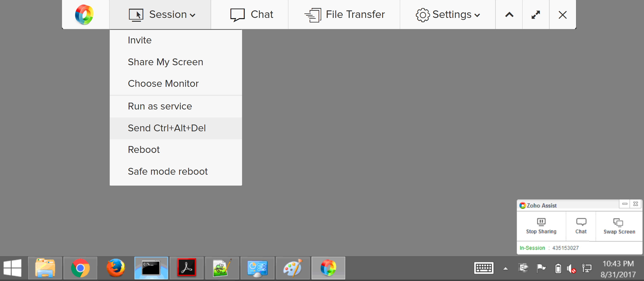Select Choose Monitor option
Screen dimensions: 644x281
pyautogui.click(x=176, y=84)
